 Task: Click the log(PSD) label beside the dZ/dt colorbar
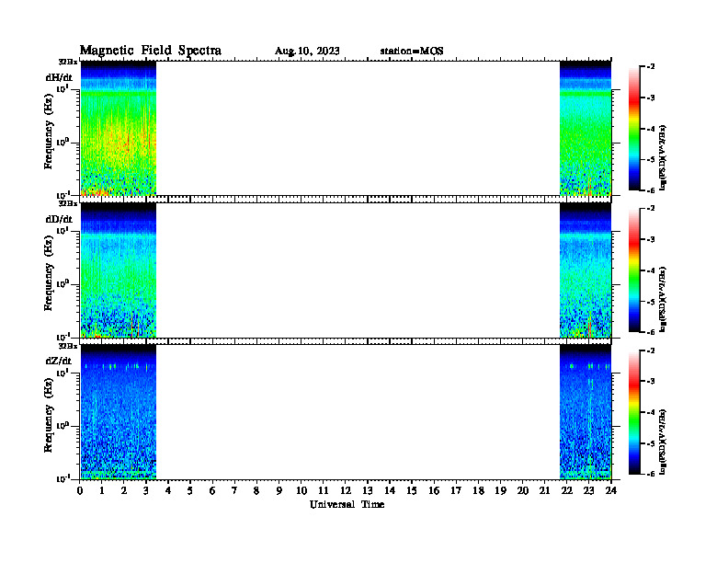click(x=663, y=442)
